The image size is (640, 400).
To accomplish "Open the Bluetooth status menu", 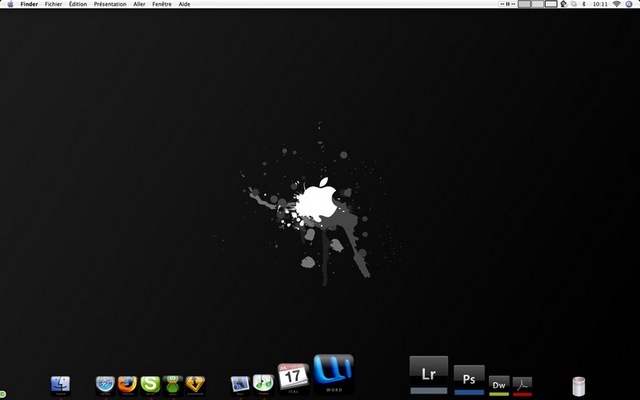I will click(584, 4).
